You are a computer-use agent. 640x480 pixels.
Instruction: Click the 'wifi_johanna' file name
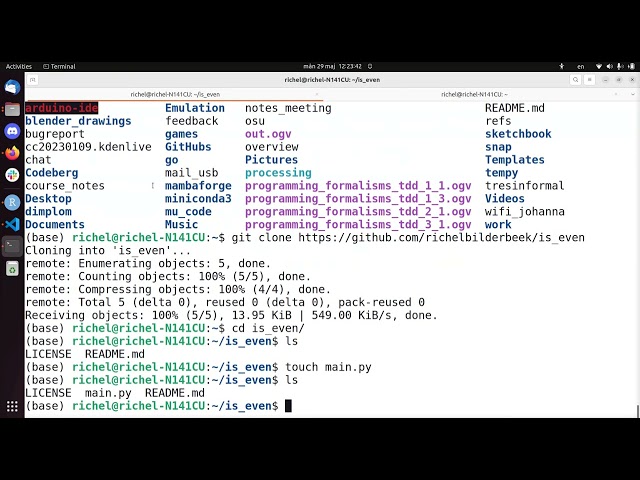click(525, 211)
